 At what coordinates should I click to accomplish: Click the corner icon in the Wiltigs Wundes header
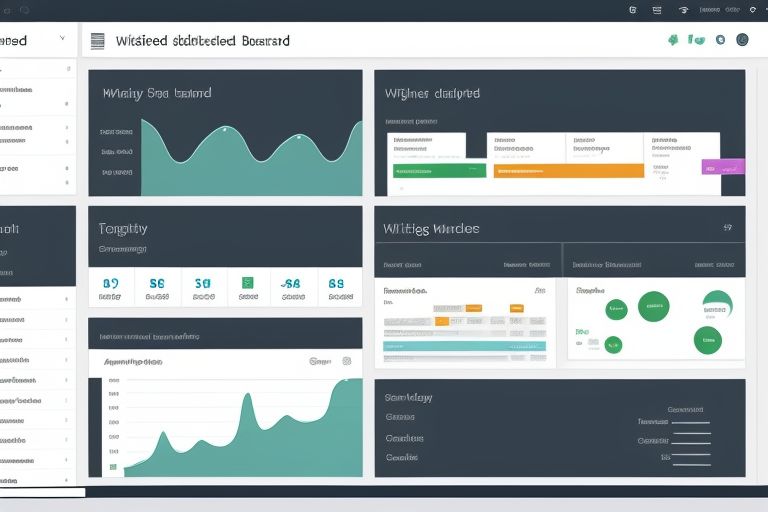tap(727, 228)
